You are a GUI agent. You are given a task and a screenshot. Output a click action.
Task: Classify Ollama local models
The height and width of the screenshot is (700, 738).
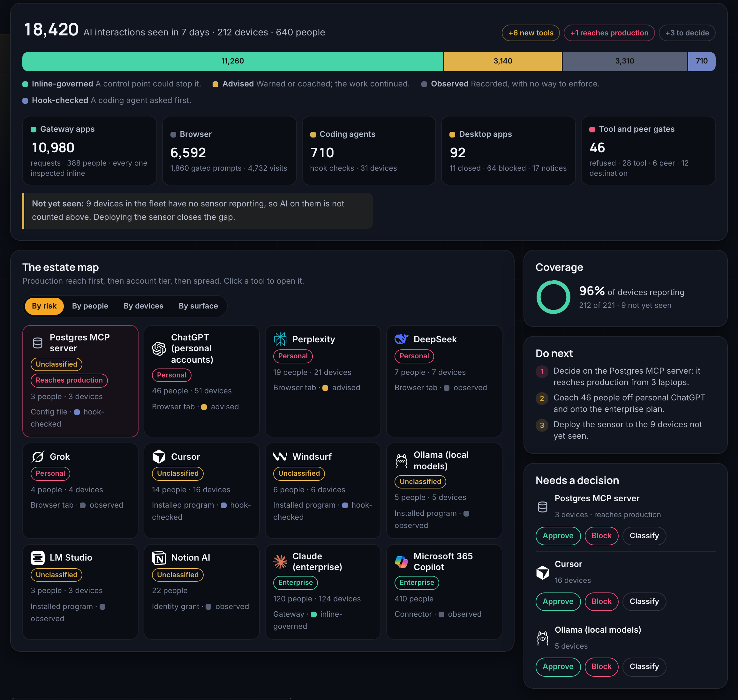coord(644,667)
